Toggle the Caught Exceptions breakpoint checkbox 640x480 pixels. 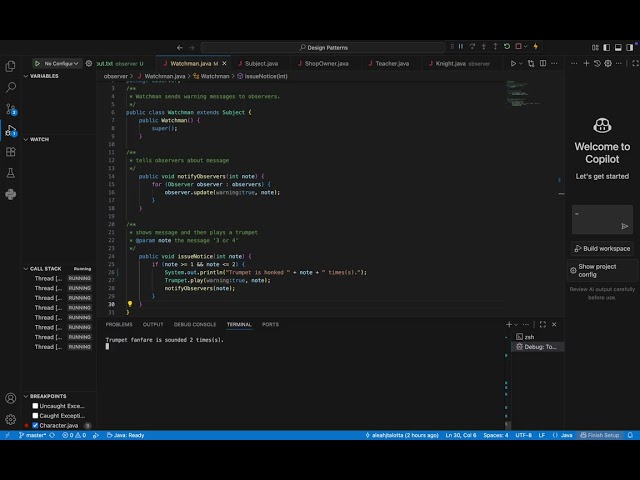(35, 416)
